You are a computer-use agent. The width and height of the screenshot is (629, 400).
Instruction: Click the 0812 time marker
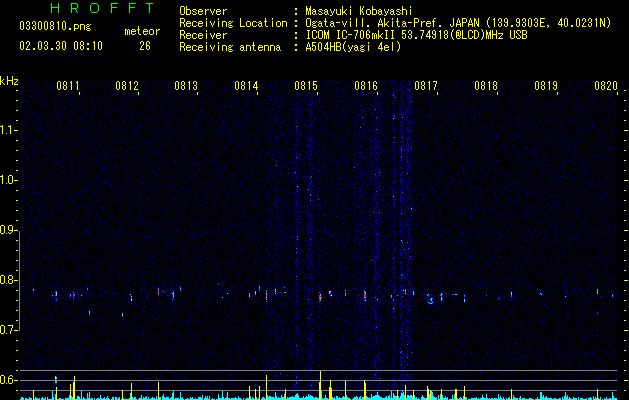(x=127, y=85)
